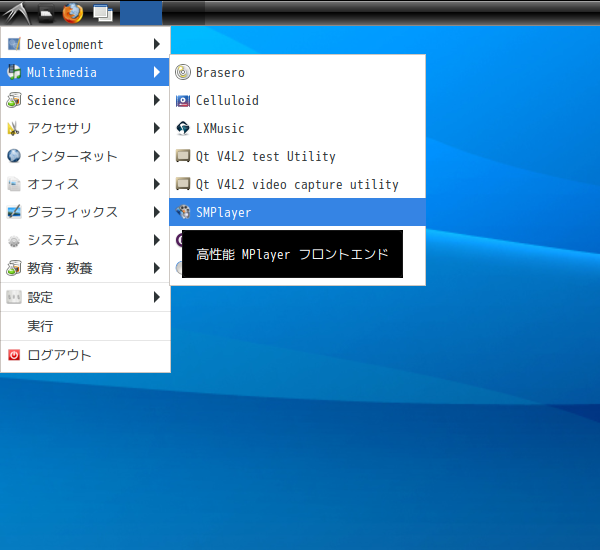Launch the file manager from the panel
This screenshot has height=550, width=600.
pyautogui.click(x=46, y=13)
